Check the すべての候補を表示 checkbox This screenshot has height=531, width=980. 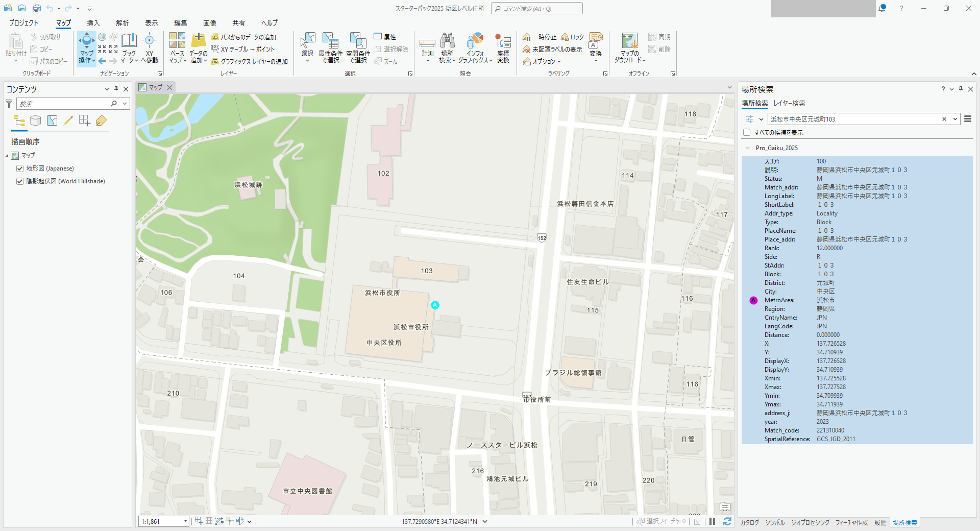pos(747,133)
